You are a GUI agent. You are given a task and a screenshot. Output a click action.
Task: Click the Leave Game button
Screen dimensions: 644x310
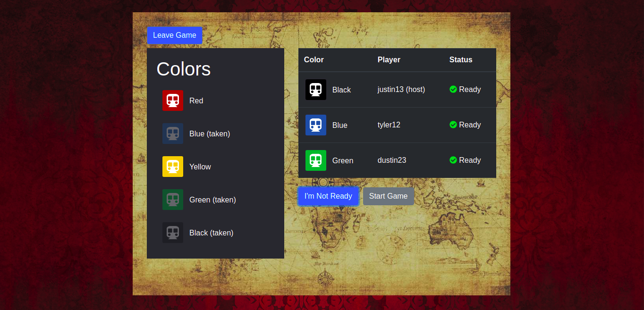pos(174,35)
